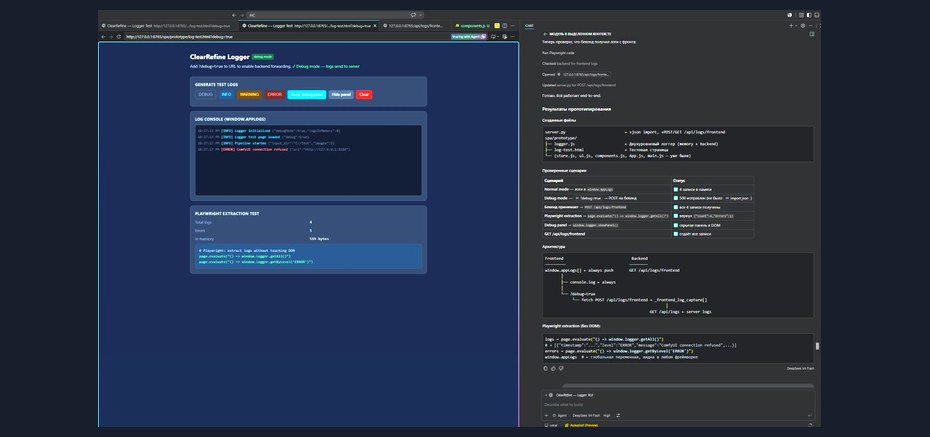Click the Autopilot (Preview) selector

tap(581, 425)
